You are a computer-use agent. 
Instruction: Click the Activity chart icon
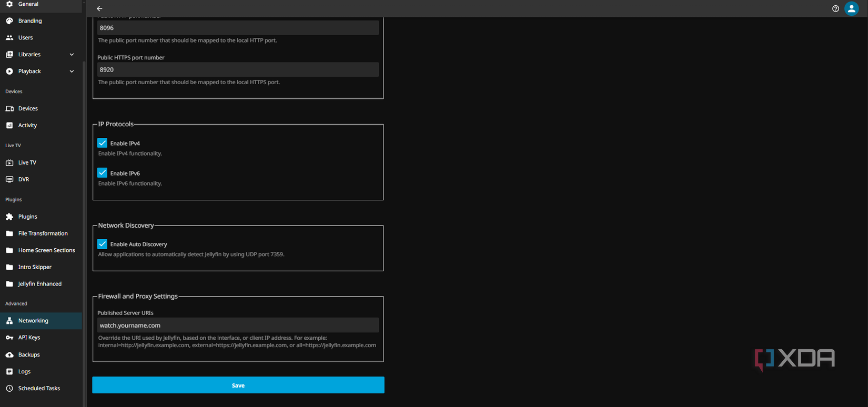[x=9, y=125]
